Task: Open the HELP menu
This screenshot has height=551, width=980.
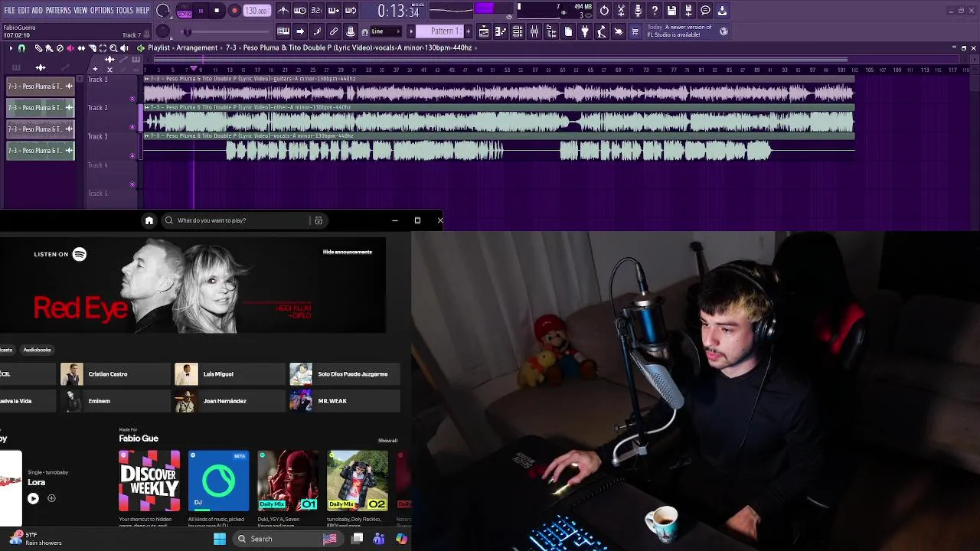Action: (x=142, y=11)
